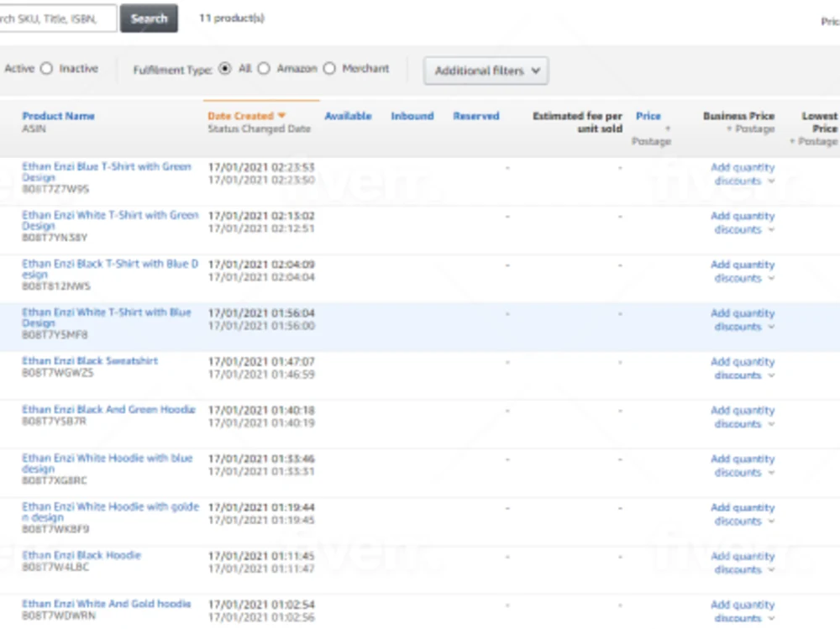The image size is (840, 629).
Task: Open the Additional filters dropdown
Action: tap(486, 71)
